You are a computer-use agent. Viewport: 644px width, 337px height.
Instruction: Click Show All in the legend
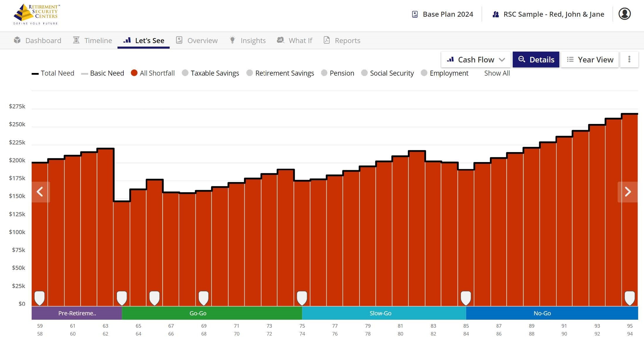pos(497,73)
